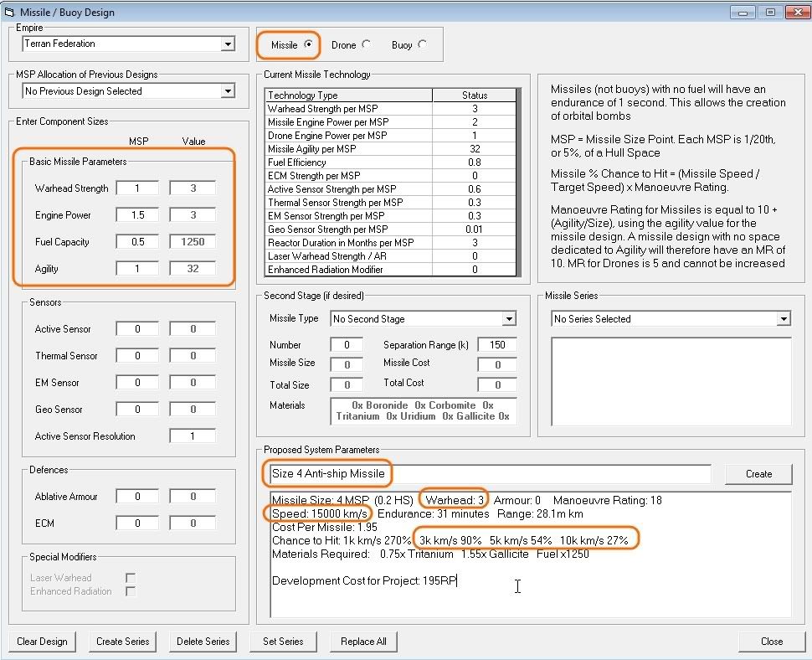The width and height of the screenshot is (812, 660).
Task: Enable the Enhanced Radiation checkbox
Action: (x=131, y=591)
